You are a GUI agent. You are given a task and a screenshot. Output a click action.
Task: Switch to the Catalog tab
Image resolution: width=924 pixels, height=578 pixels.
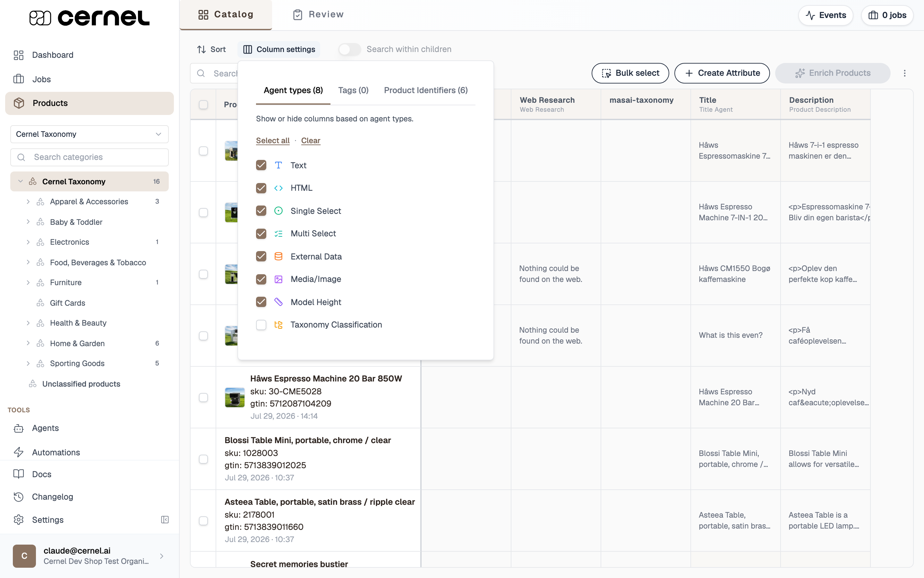point(226,14)
